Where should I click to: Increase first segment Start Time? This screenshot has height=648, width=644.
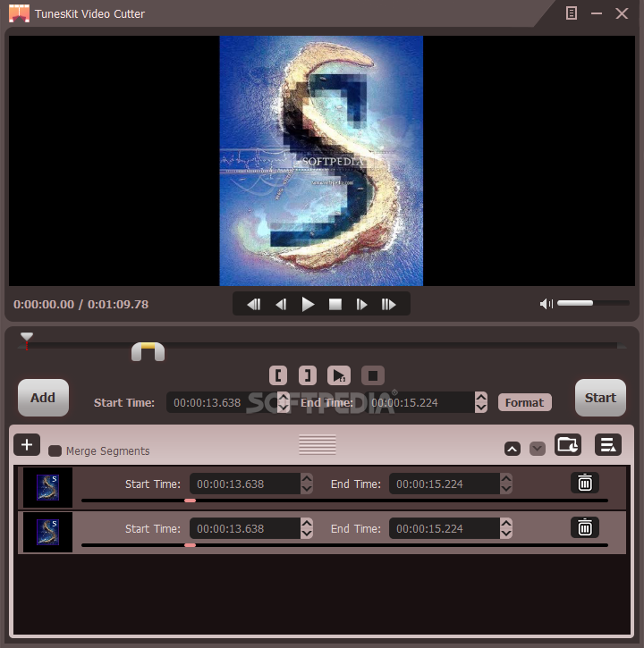tap(307, 478)
